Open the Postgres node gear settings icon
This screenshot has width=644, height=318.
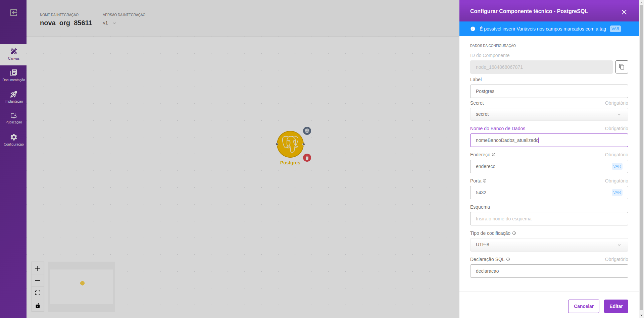(x=307, y=131)
